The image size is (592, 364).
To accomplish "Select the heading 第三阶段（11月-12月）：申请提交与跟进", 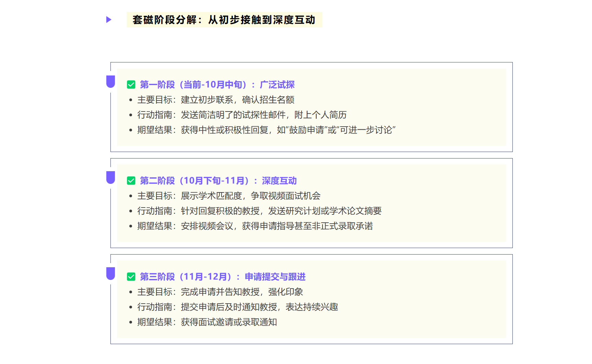I will tap(223, 277).
